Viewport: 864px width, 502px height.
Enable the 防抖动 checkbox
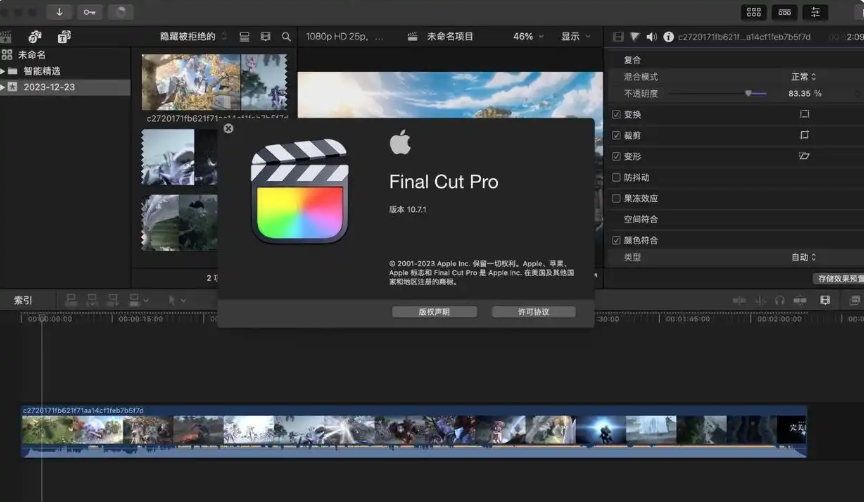click(x=616, y=177)
